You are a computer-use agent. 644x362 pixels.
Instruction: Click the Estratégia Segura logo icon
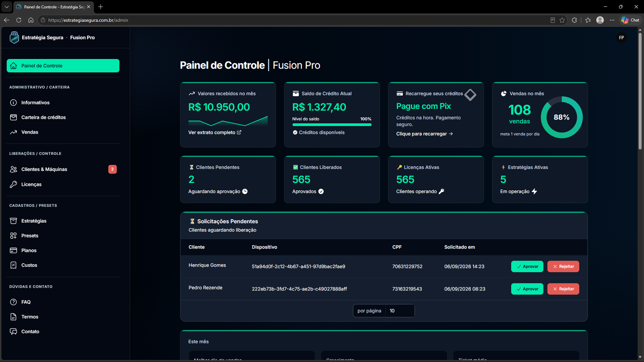[x=14, y=37]
